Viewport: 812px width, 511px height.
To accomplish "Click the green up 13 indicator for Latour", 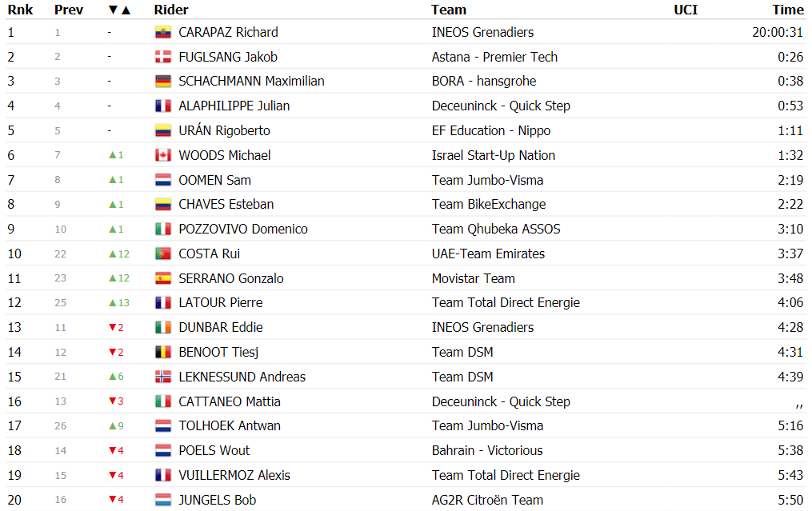I will coord(119,303).
